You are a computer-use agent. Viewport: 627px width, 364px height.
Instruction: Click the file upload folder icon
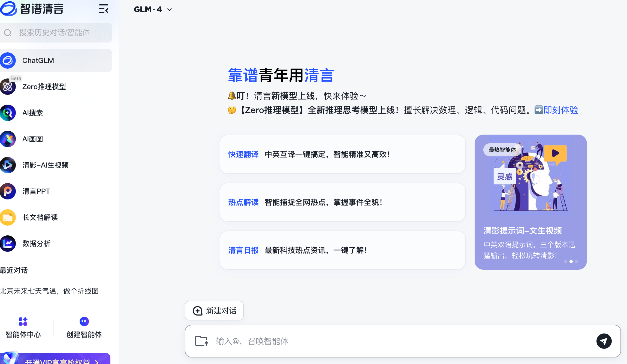click(202, 341)
